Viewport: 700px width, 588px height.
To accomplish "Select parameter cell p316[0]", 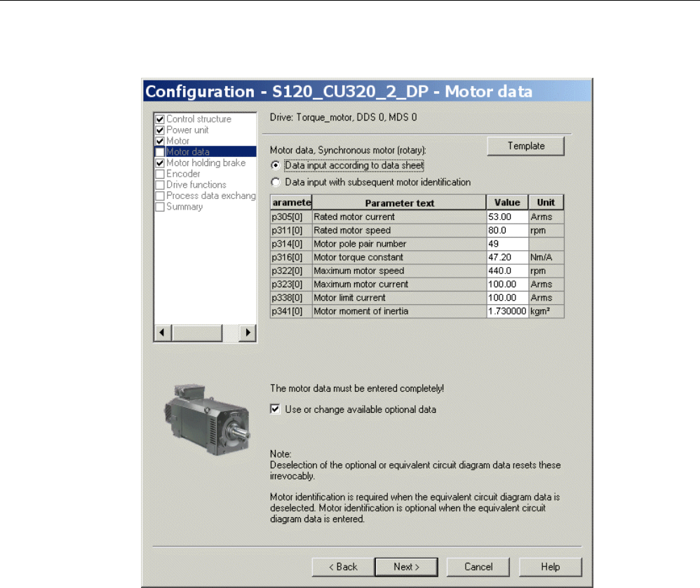I will (x=291, y=257).
